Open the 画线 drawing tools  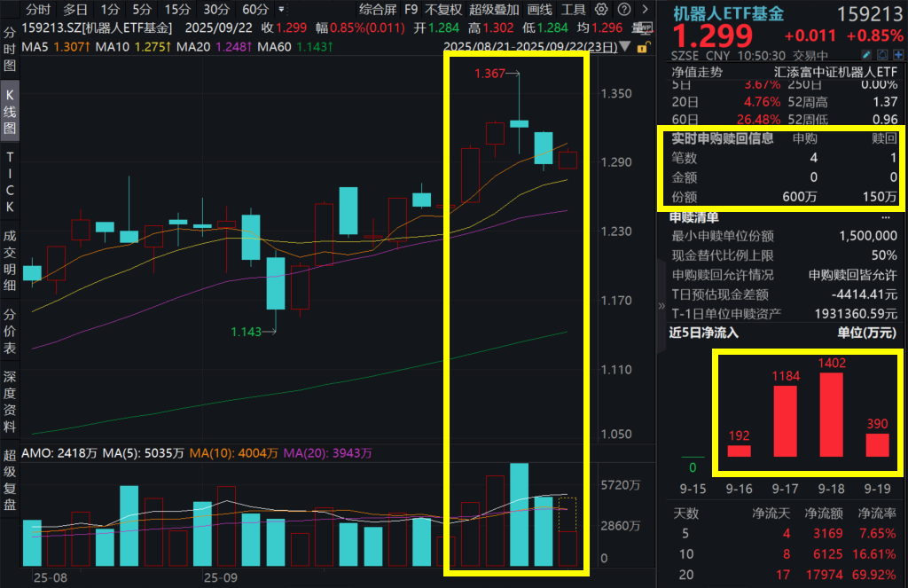tap(540, 10)
